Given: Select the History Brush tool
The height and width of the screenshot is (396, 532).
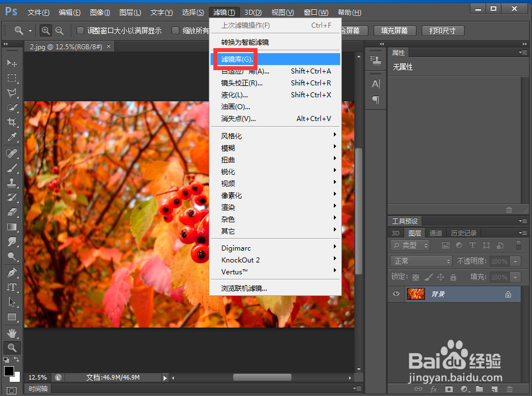Looking at the screenshot, I should coord(12,197).
